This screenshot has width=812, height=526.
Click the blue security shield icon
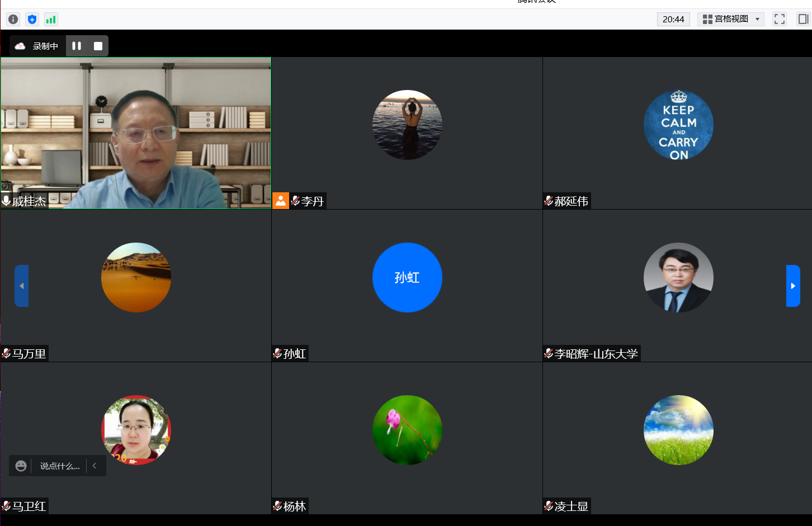pyautogui.click(x=32, y=20)
